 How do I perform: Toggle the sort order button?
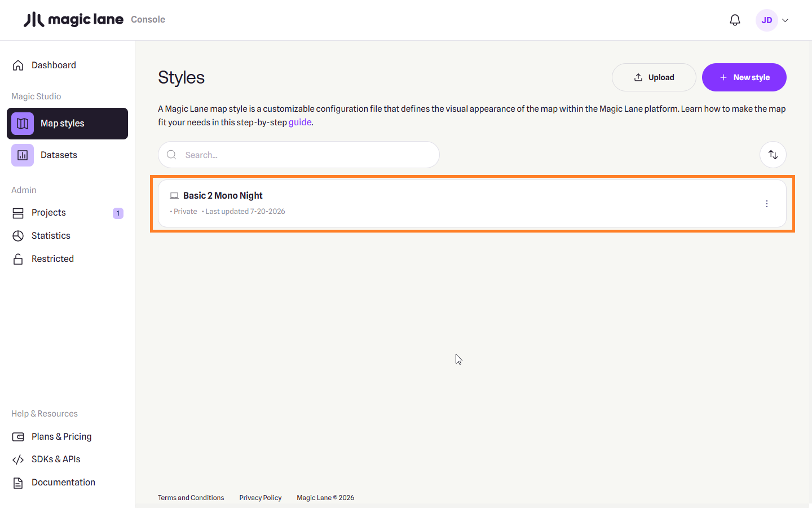(773, 155)
